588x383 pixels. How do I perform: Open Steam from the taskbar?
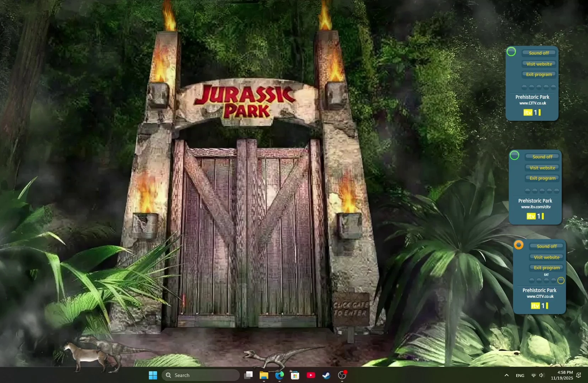pyautogui.click(x=326, y=375)
